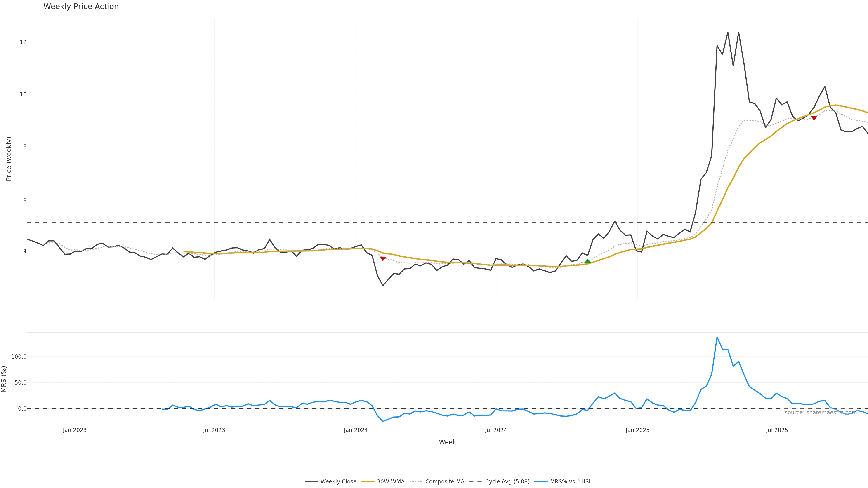
Task: Click the Jan 2025 x-axis label
Action: pyautogui.click(x=637, y=430)
